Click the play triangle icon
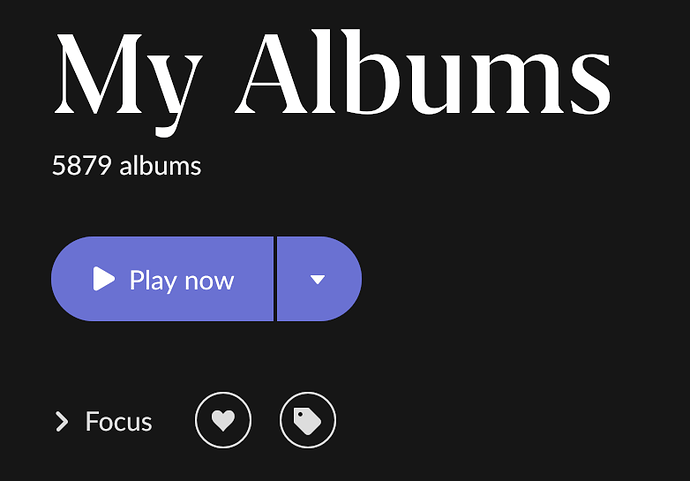The image size is (690, 481). click(104, 279)
